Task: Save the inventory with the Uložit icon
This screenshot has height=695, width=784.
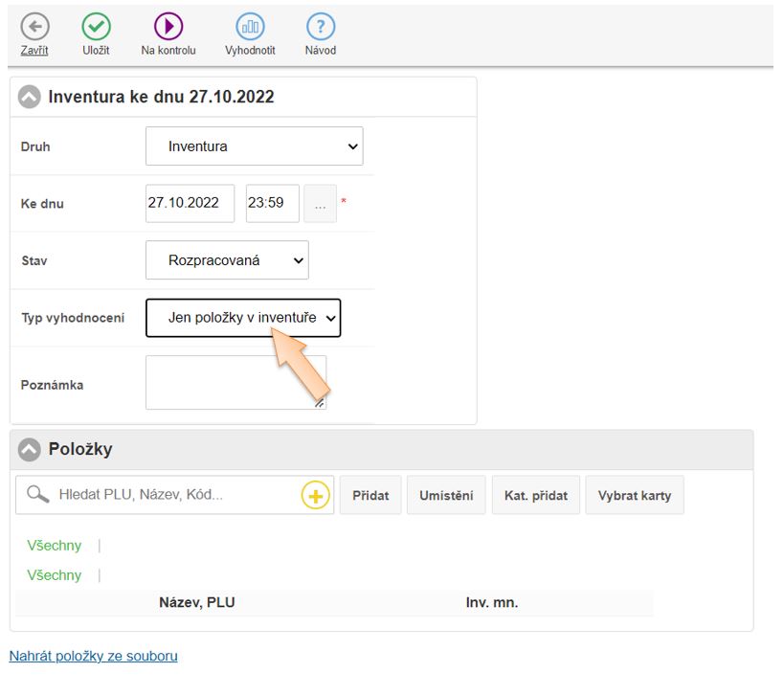Action: click(96, 27)
